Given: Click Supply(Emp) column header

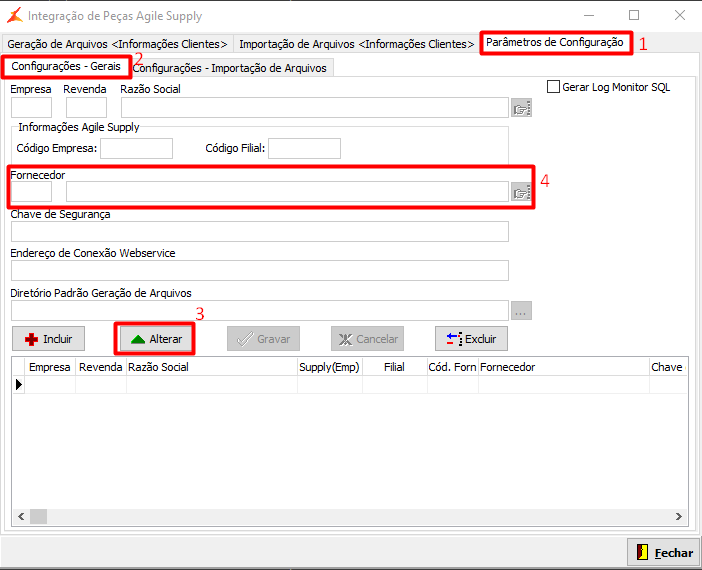Looking at the screenshot, I should [x=330, y=367].
